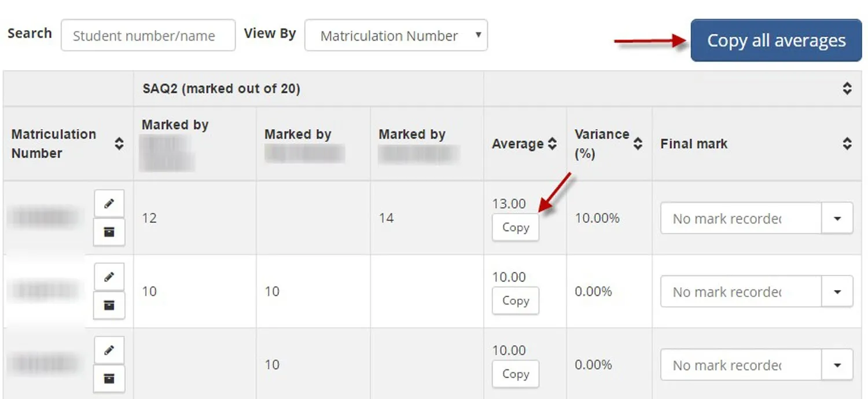Image resolution: width=868 pixels, height=399 pixels.
Task: Sort the Variance (%) column using its arrows
Action: tap(638, 144)
